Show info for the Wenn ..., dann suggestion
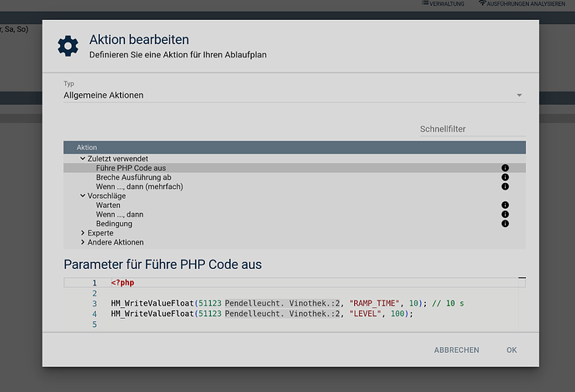 [x=505, y=214]
